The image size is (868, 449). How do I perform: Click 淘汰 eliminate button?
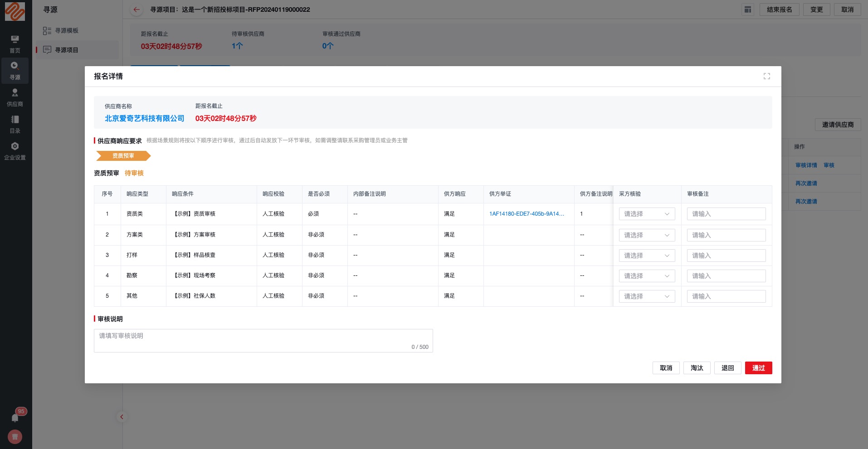pyautogui.click(x=697, y=368)
